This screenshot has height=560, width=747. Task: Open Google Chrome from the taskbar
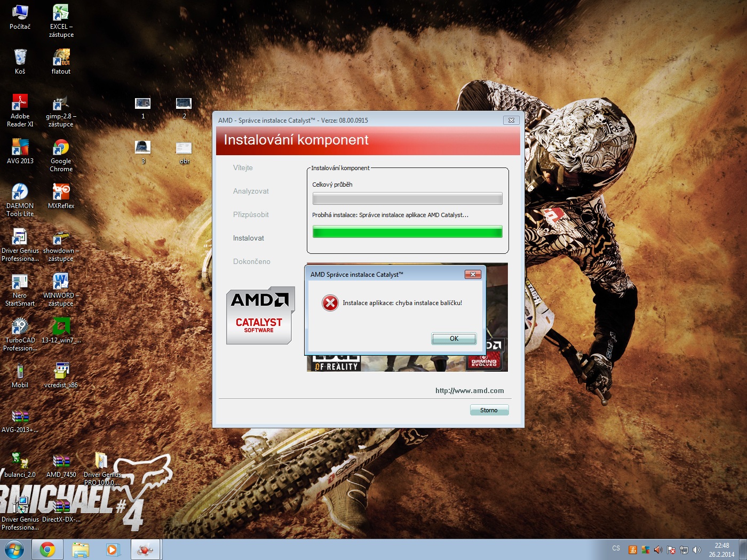click(47, 549)
